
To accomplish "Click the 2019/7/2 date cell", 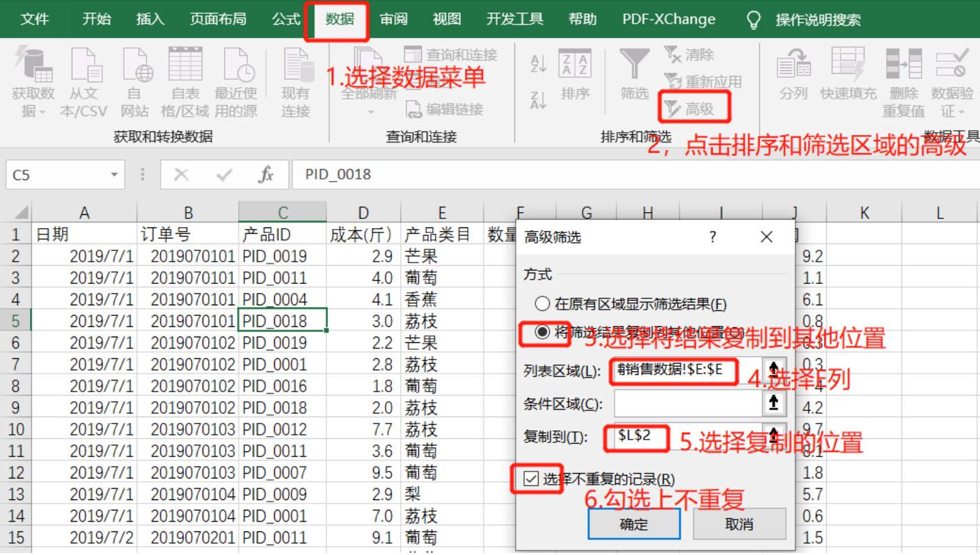I will (84, 538).
